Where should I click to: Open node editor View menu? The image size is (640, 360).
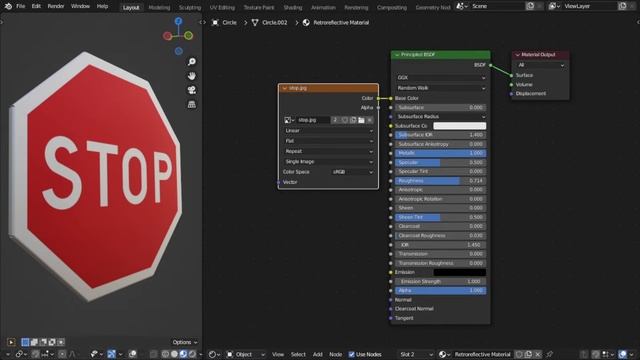point(278,354)
